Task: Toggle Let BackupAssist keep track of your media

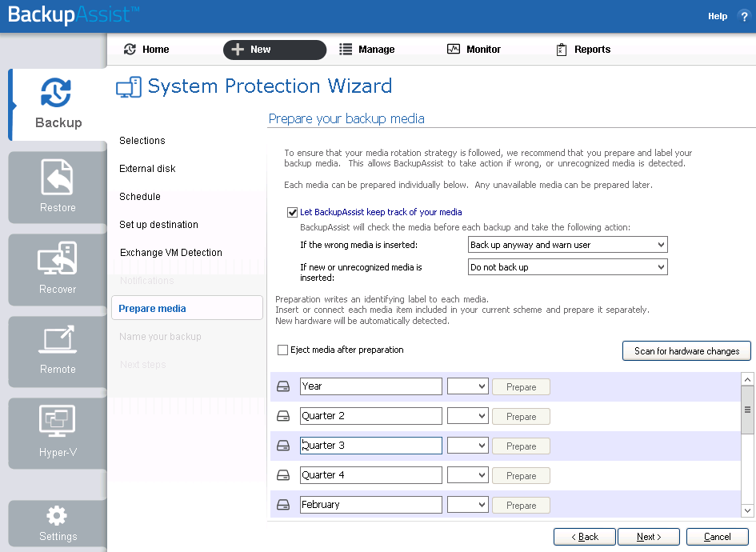Action: coord(292,212)
